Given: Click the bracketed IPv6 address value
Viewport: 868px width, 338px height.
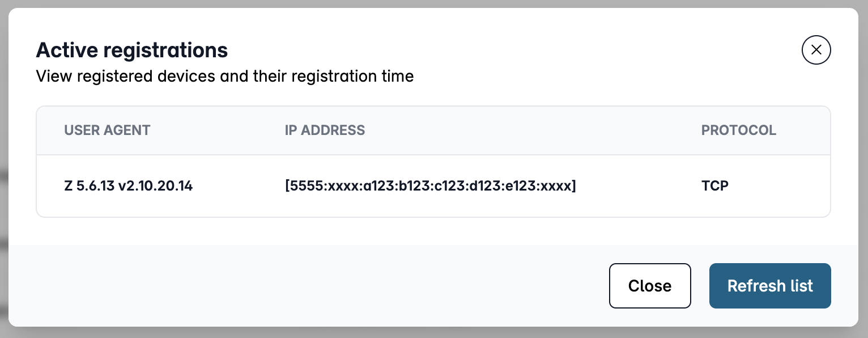Looking at the screenshot, I should (x=431, y=185).
